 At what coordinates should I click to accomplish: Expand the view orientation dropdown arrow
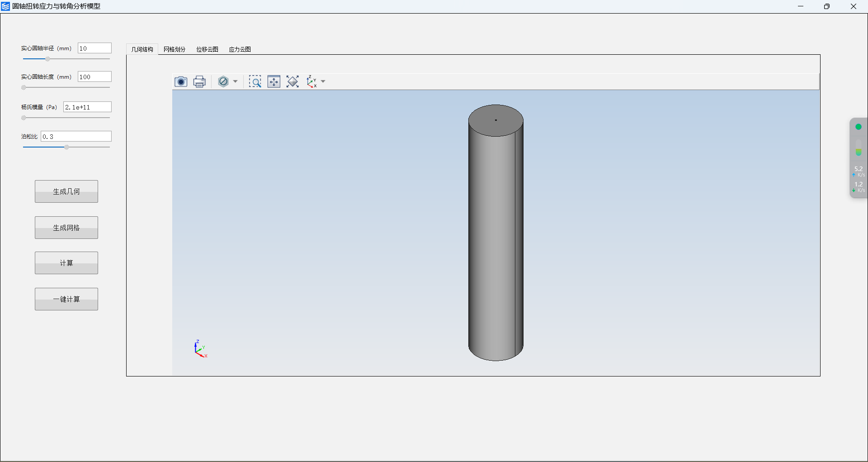323,81
